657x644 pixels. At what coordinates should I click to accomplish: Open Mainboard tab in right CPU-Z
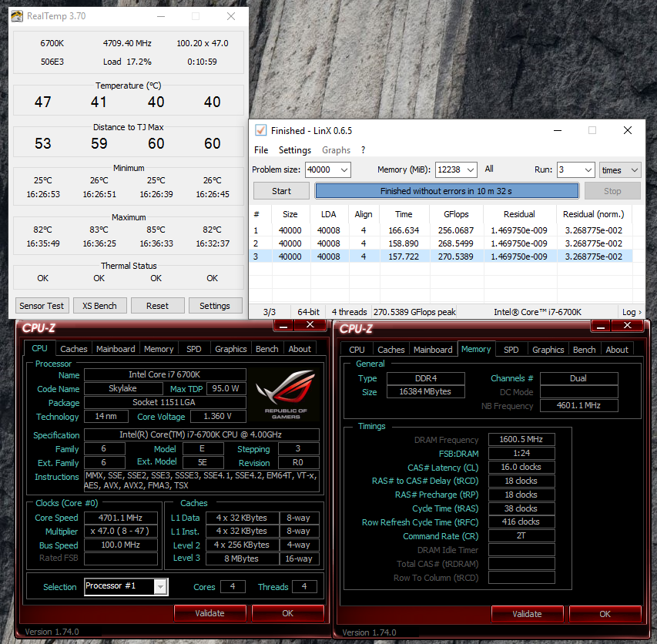433,350
